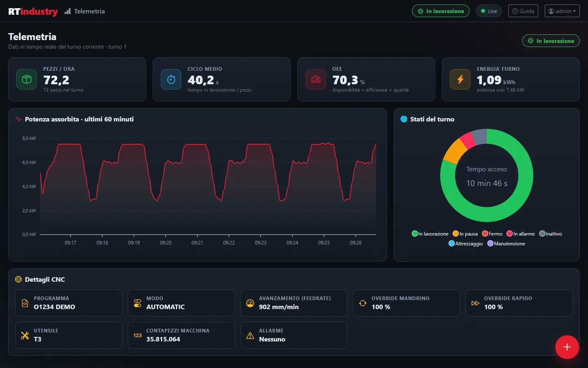Click the 902 mm/min feedrate value
588x368 pixels.
279,307
